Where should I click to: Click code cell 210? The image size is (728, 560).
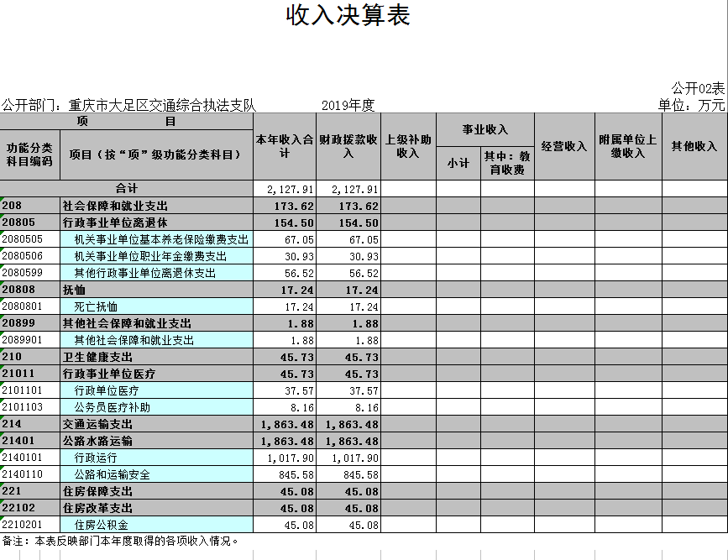(x=30, y=356)
